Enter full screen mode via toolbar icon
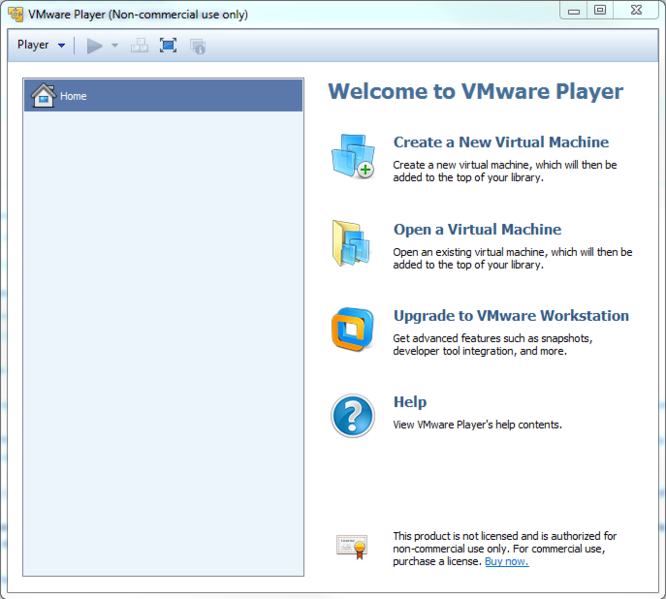Viewport: 666px width, 599px height. coord(168,45)
